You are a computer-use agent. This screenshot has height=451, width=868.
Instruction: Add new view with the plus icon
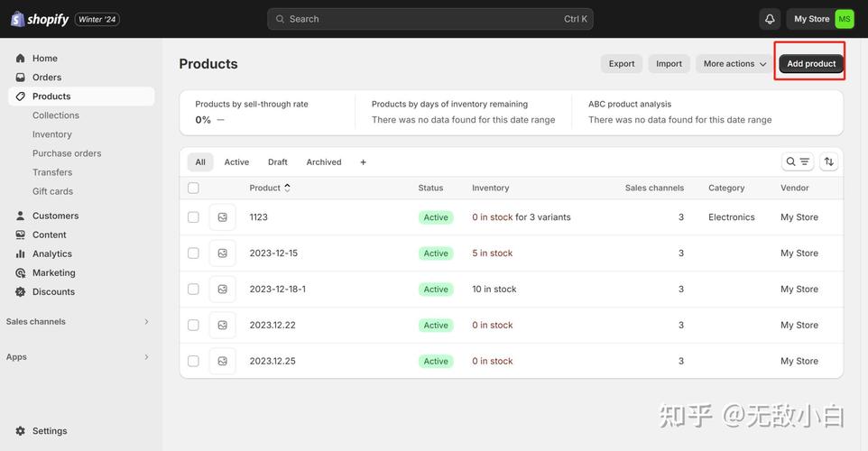pos(363,162)
